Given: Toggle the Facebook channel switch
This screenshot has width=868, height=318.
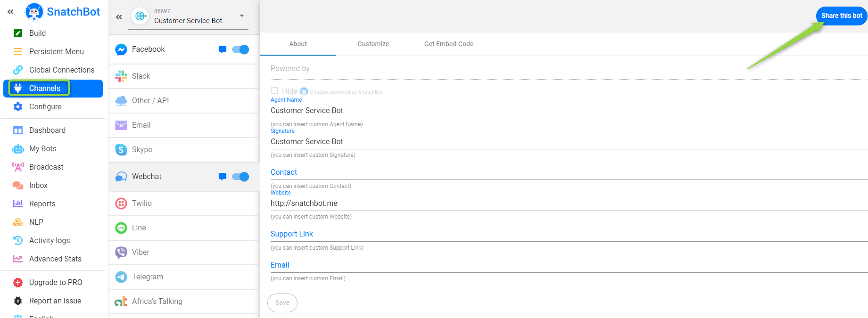Looking at the screenshot, I should click(240, 49).
